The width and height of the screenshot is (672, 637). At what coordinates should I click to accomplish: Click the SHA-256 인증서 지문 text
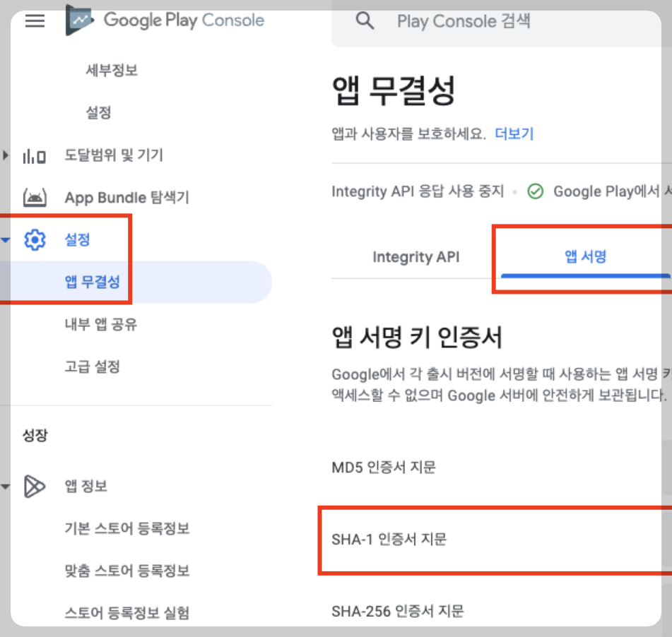pyautogui.click(x=398, y=611)
